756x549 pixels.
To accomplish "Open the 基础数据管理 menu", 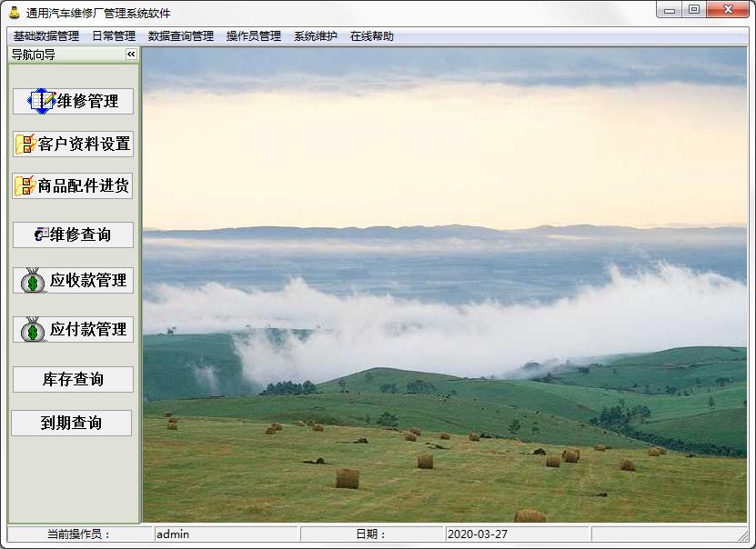I will [46, 36].
